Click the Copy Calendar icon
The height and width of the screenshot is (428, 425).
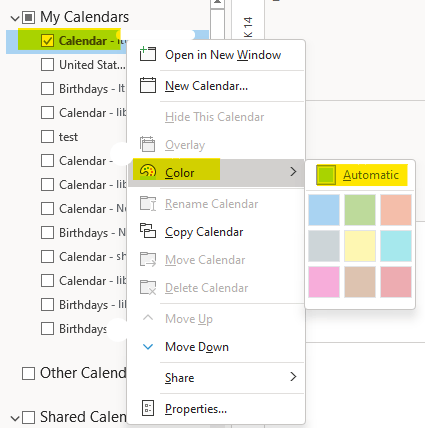pyautogui.click(x=148, y=231)
